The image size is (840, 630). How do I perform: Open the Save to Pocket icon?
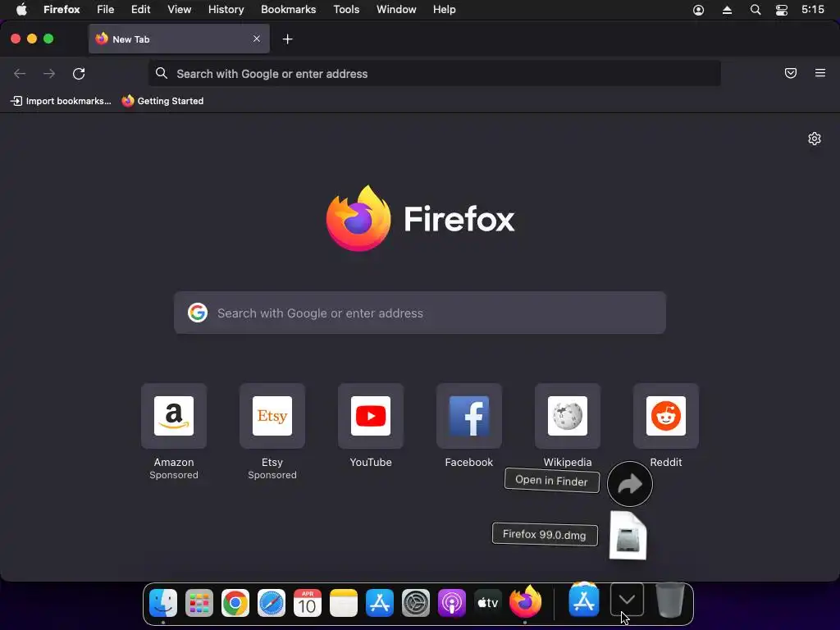[791, 73]
